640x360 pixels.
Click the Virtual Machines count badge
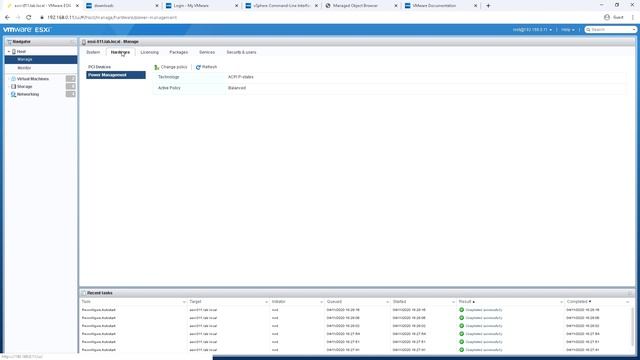[x=70, y=79]
